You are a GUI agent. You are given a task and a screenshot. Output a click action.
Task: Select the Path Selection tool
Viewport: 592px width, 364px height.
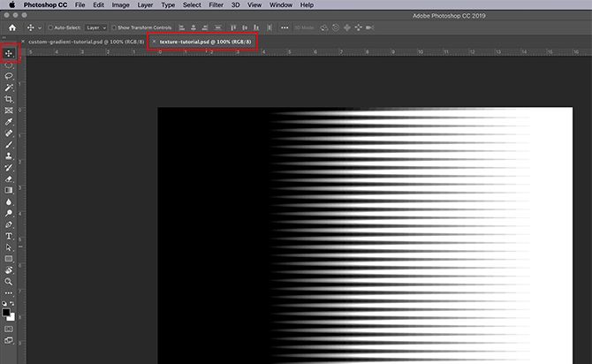tap(9, 247)
